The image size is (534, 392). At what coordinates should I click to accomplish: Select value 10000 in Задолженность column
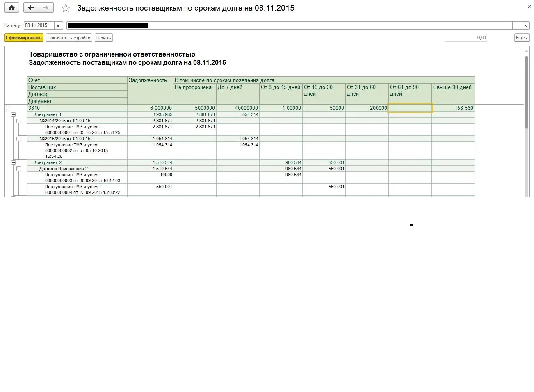click(x=150, y=178)
